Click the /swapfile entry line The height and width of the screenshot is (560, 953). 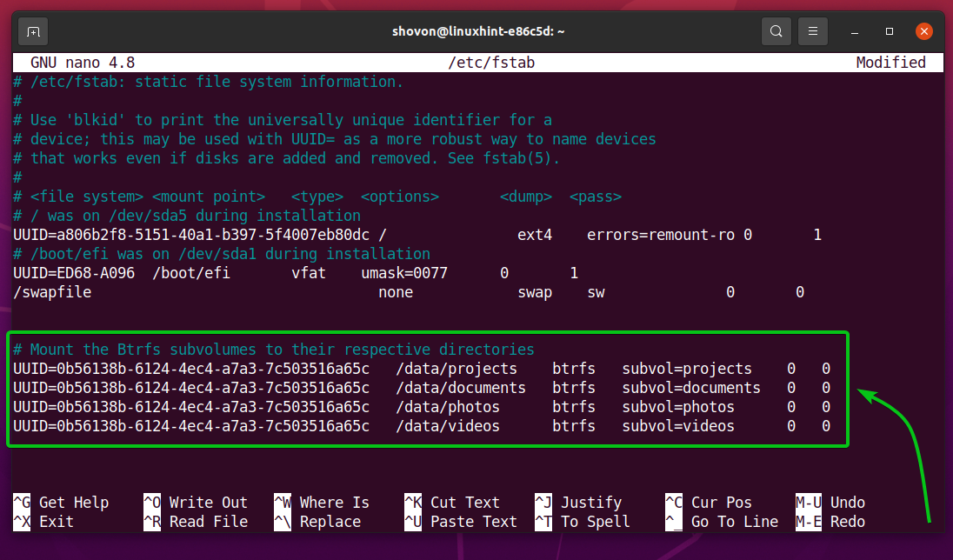(52, 293)
